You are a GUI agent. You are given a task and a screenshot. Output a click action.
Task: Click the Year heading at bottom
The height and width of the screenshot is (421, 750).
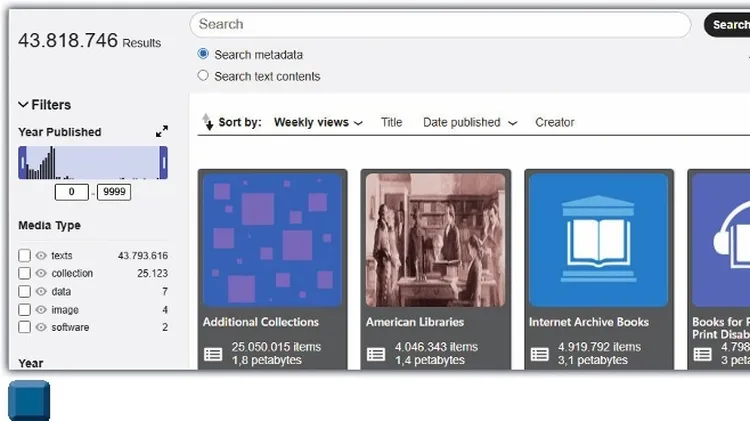click(x=31, y=364)
